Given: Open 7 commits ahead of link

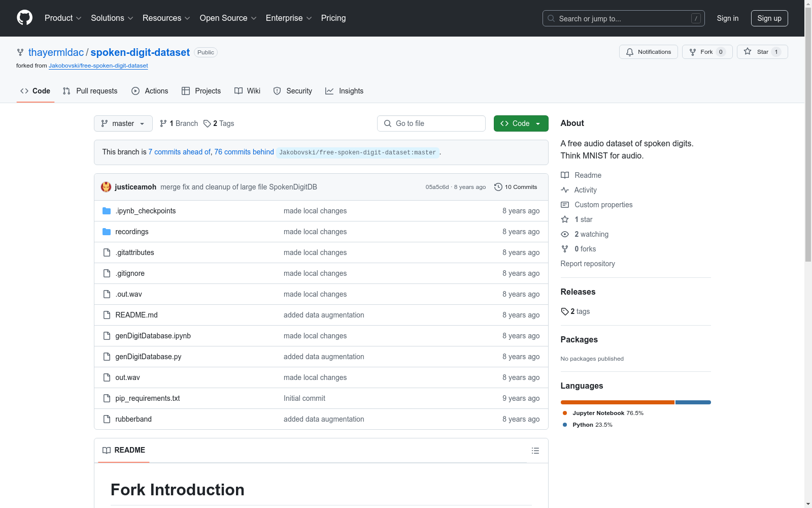Looking at the screenshot, I should [x=179, y=152].
